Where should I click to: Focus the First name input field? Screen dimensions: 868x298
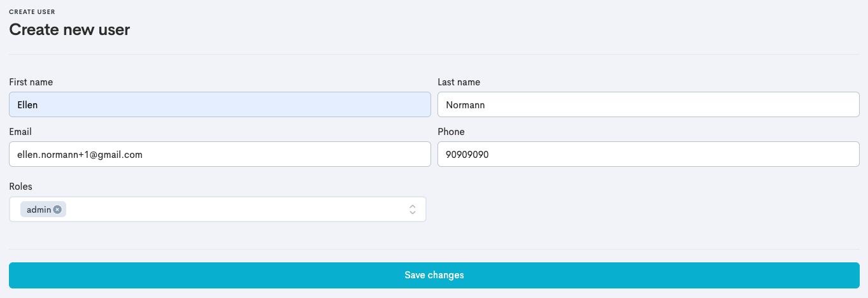point(220,104)
